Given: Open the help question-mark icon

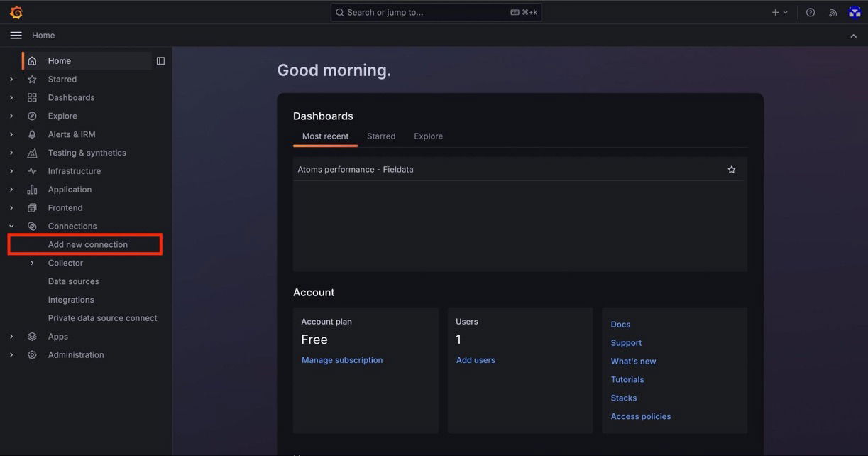Looking at the screenshot, I should tap(811, 12).
